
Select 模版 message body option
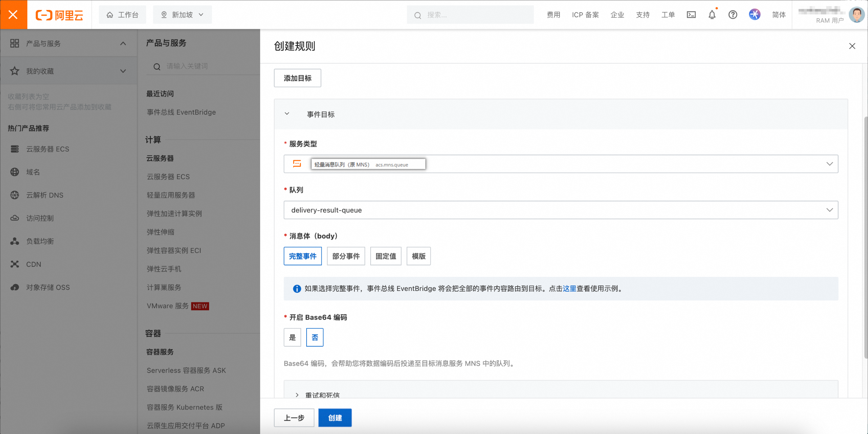[x=419, y=256]
